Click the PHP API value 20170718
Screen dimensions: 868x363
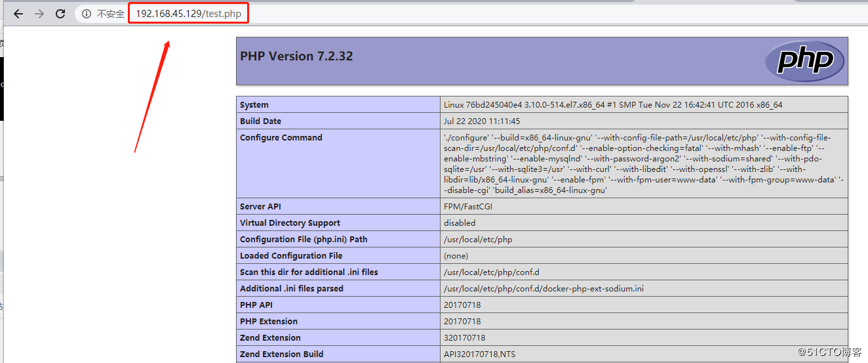tap(462, 305)
